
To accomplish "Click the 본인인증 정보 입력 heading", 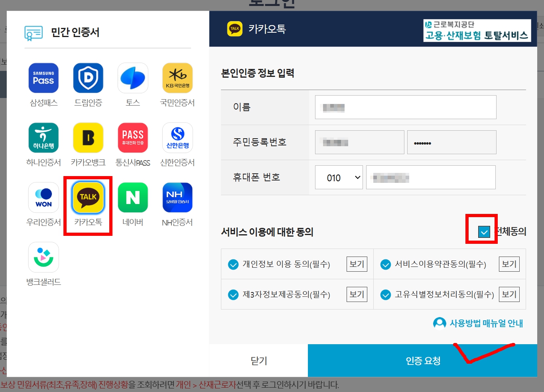I will pyautogui.click(x=258, y=73).
